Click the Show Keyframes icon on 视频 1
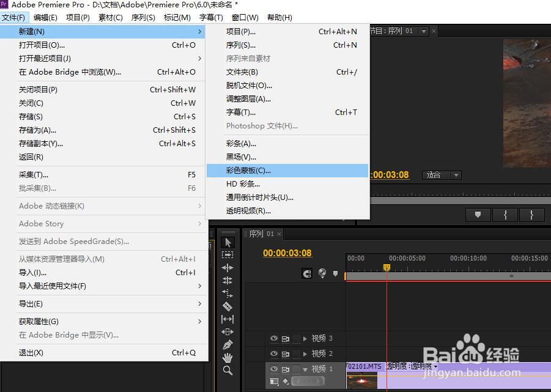 286,381
